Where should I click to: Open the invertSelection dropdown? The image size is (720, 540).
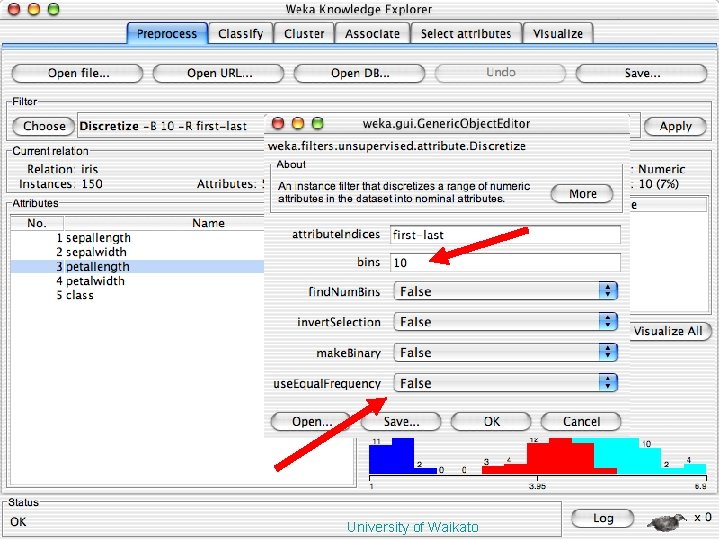click(506, 321)
